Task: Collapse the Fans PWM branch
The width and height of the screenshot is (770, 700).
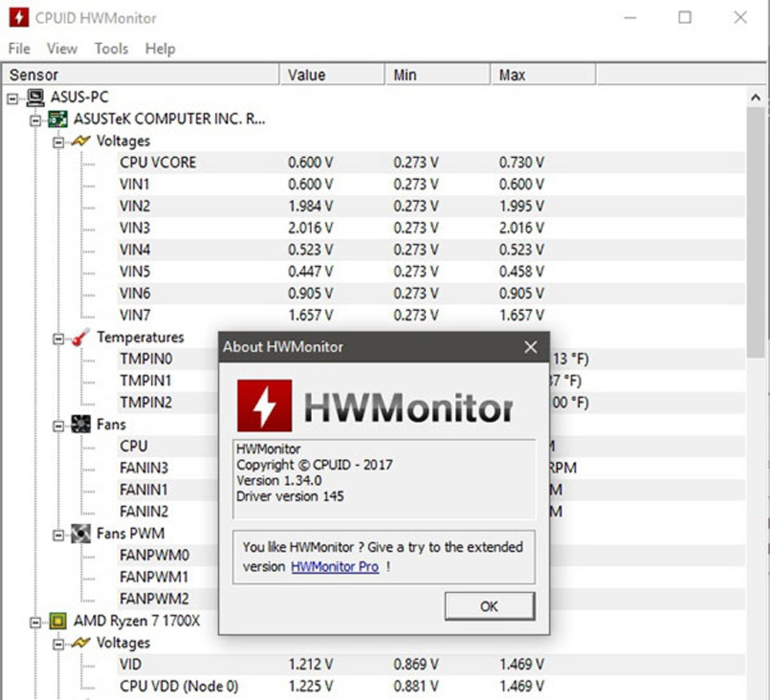Action: [59, 534]
